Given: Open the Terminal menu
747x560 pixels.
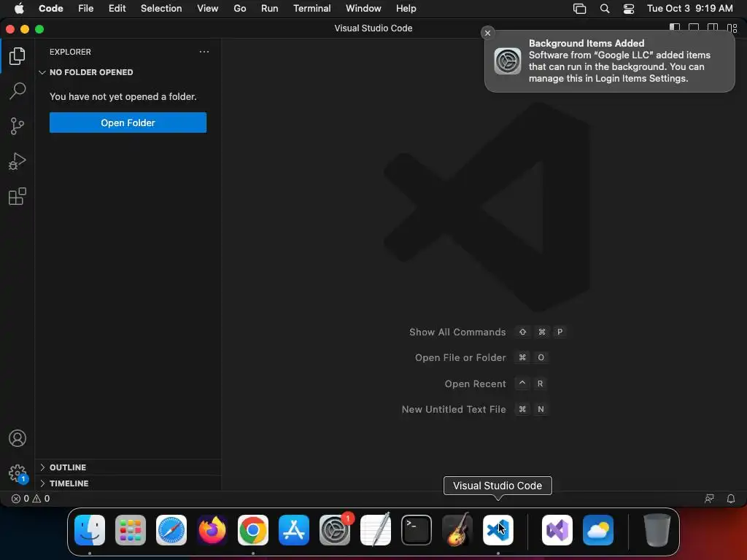Looking at the screenshot, I should (311, 9).
